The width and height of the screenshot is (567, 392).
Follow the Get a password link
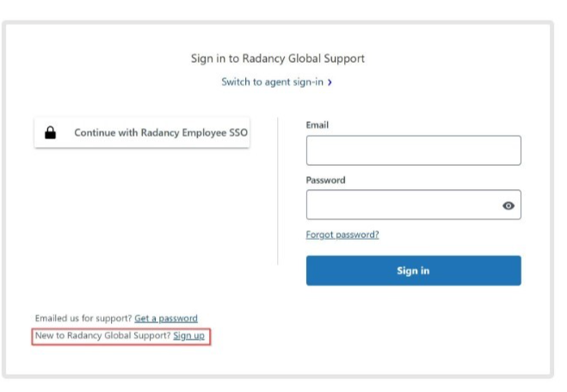click(166, 318)
